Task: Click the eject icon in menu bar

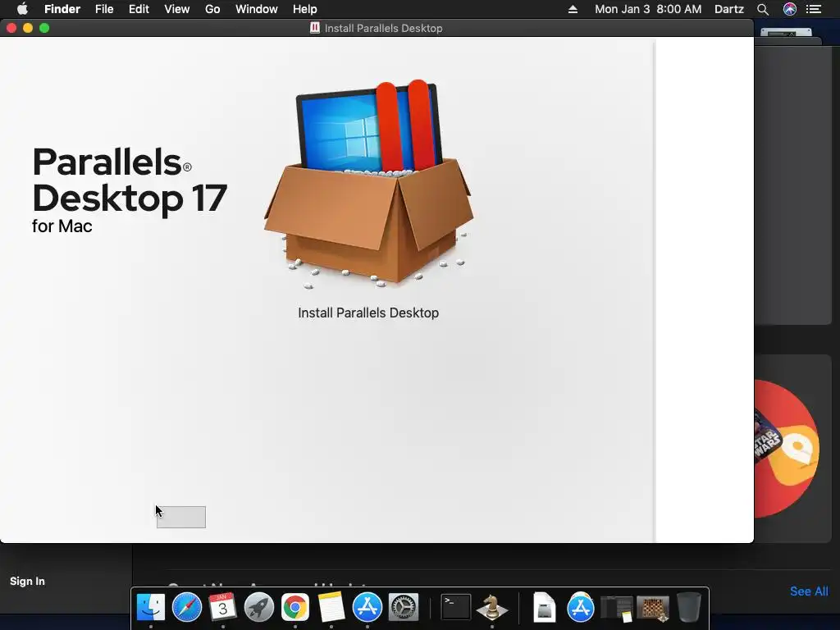Action: [x=573, y=9]
